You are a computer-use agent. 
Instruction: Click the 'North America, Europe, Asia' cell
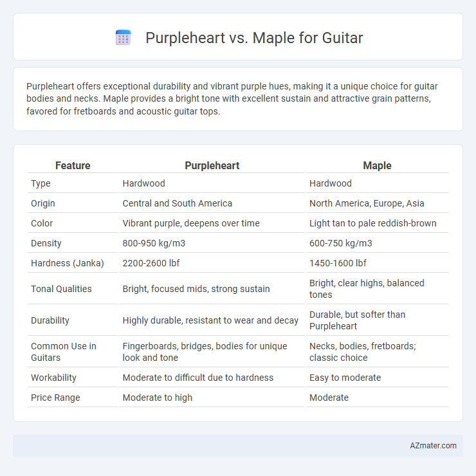(x=367, y=203)
